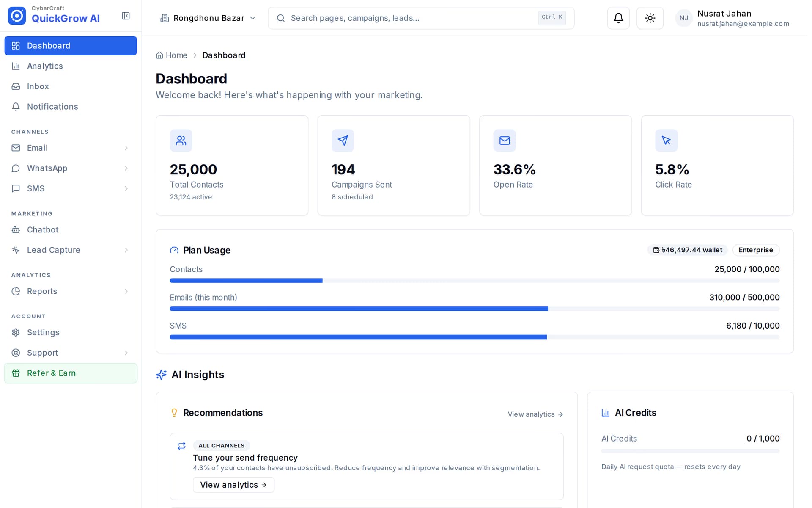The height and width of the screenshot is (508, 812).
Task: Expand the Support chevron
Action: 126,353
